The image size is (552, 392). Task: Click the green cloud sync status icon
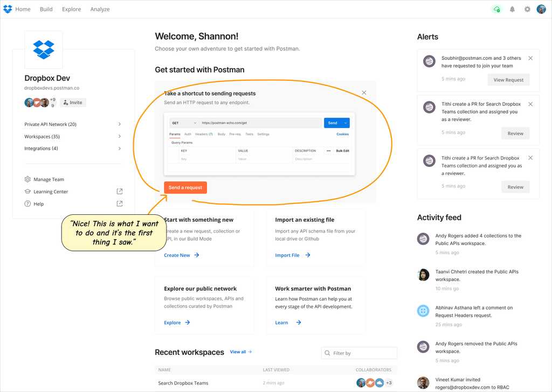coord(496,9)
